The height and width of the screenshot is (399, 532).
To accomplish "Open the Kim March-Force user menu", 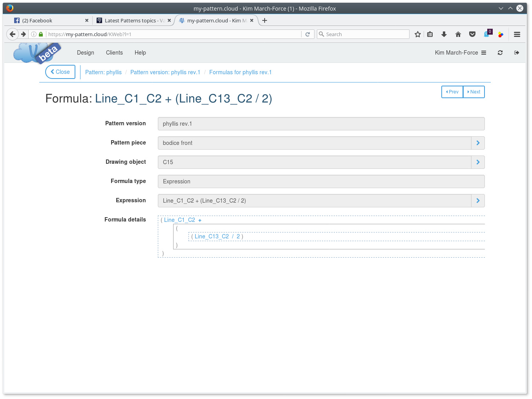I will tap(460, 53).
